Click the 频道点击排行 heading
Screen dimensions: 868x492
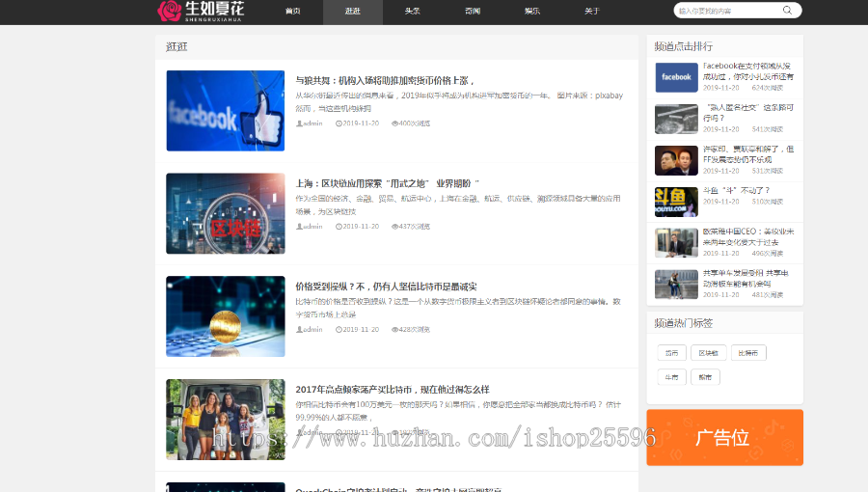pos(684,46)
